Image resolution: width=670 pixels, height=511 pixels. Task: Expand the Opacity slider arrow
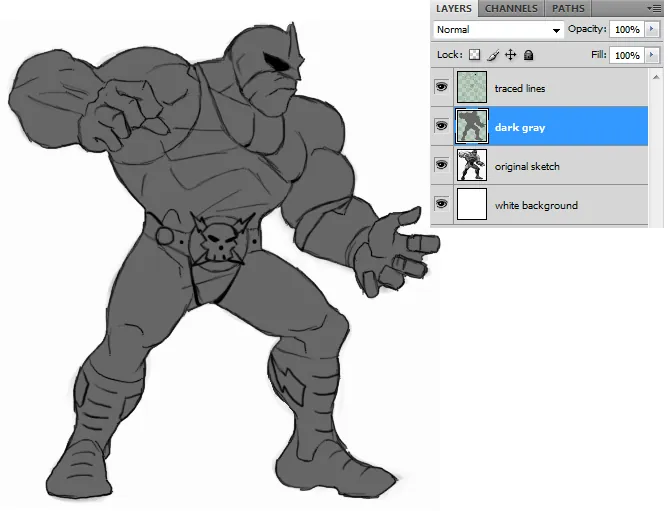(x=652, y=29)
